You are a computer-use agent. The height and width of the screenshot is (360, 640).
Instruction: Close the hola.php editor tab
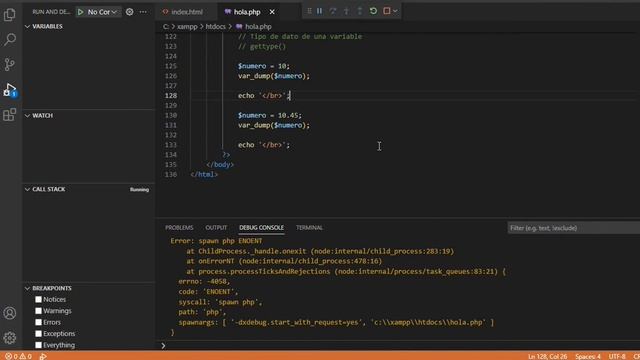pos(272,12)
